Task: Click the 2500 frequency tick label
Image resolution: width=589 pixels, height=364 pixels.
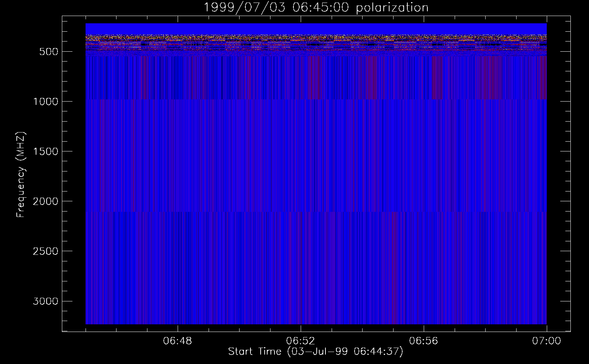Action: (x=46, y=251)
